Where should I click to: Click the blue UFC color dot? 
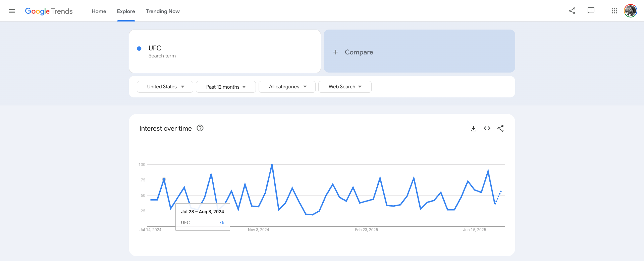click(139, 48)
